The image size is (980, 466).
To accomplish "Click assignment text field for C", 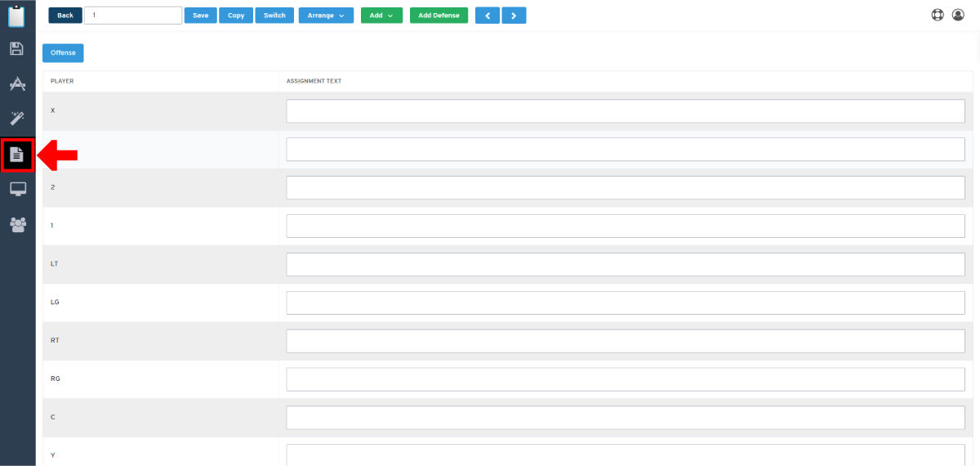I will [x=626, y=418].
